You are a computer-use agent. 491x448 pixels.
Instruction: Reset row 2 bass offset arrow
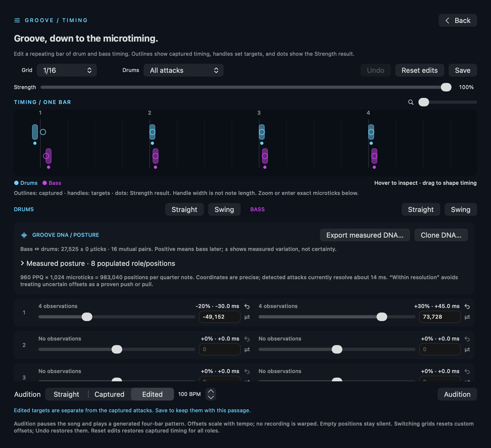coord(467,339)
